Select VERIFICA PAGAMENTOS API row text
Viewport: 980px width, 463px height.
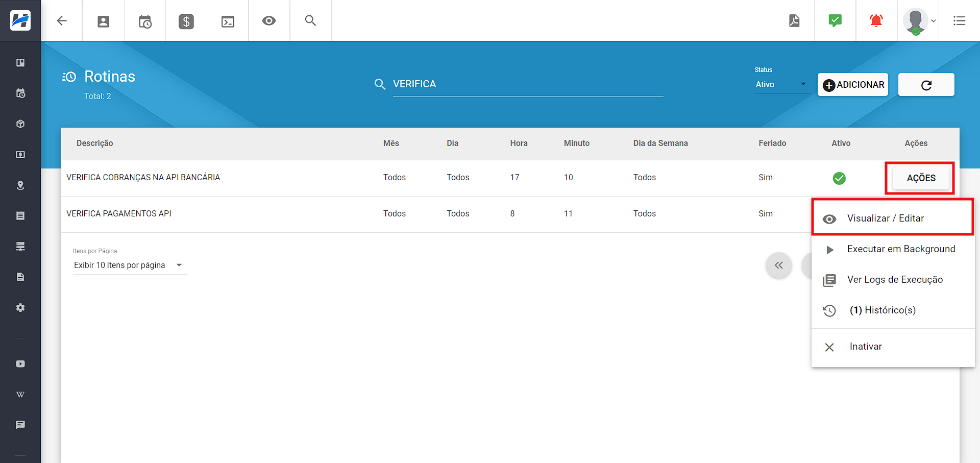(x=119, y=214)
